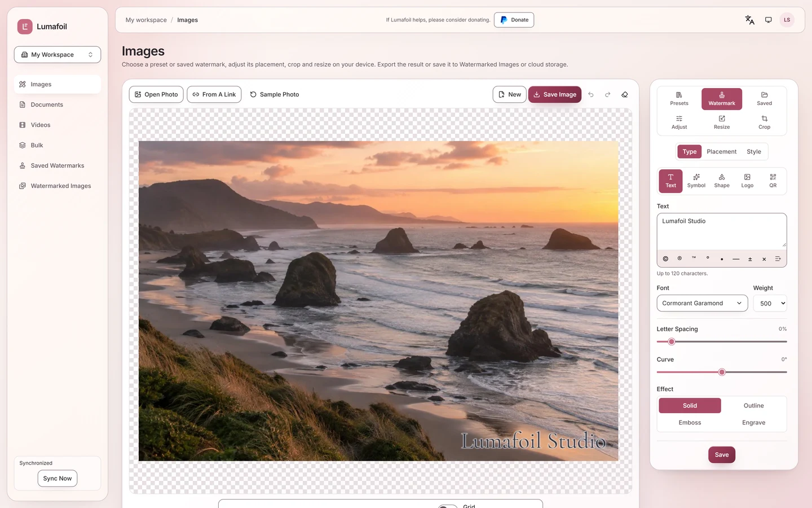Select the Engrave effect

tap(753, 422)
